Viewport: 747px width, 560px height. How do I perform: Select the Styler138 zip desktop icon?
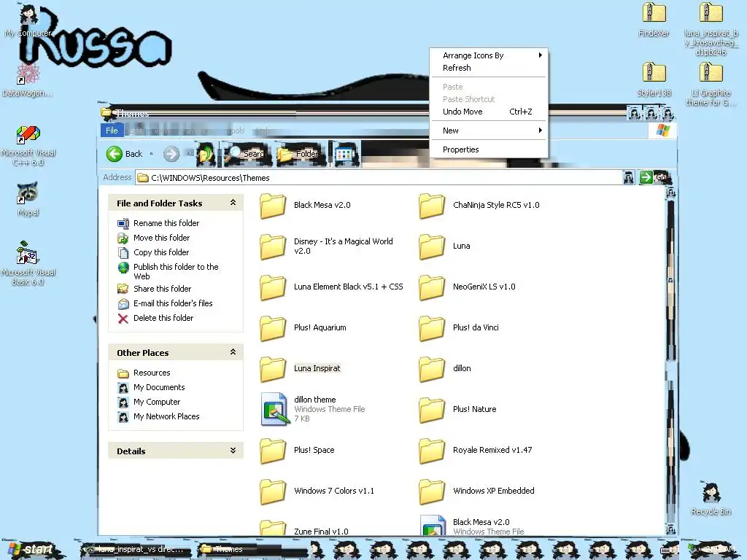coord(654,79)
